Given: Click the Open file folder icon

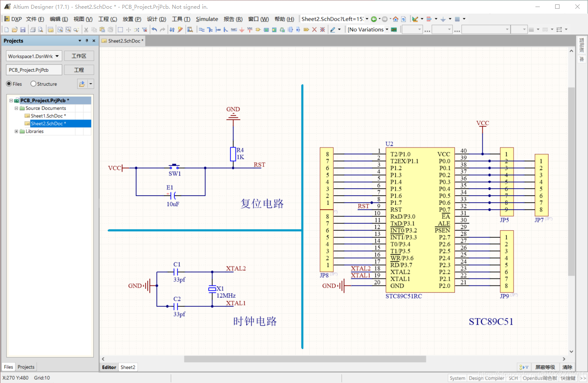Looking at the screenshot, I should click(14, 30).
